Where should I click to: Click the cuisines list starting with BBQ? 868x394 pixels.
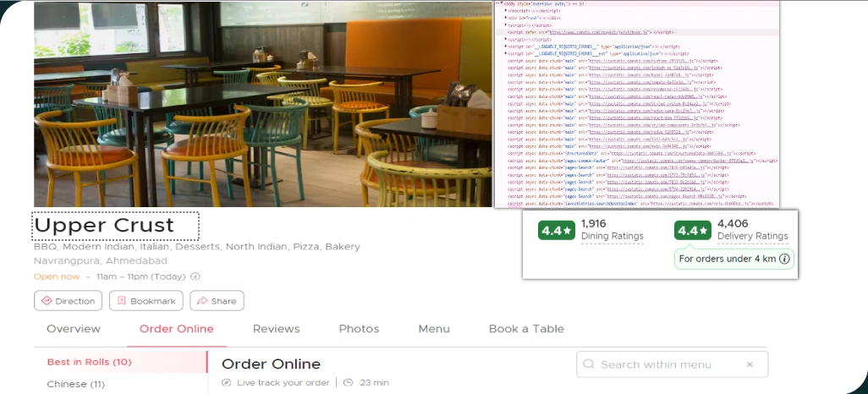coord(197,247)
